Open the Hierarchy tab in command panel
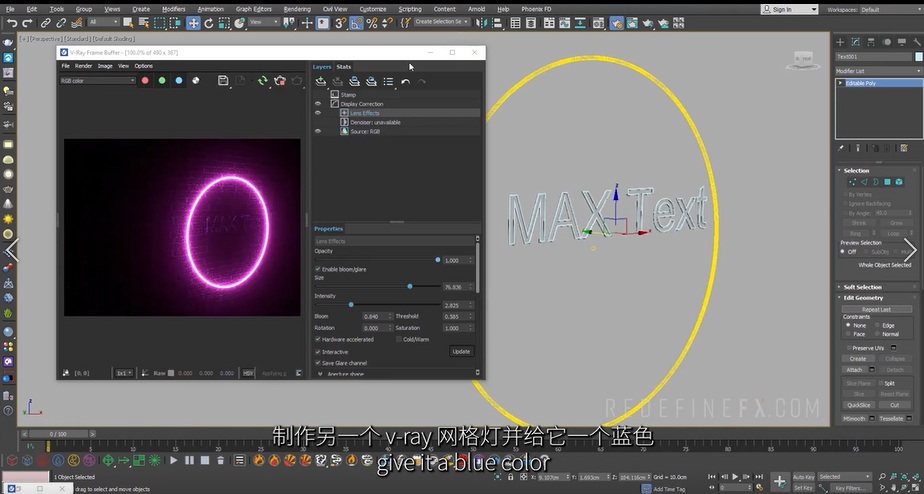This screenshot has height=494, width=924. point(871,42)
